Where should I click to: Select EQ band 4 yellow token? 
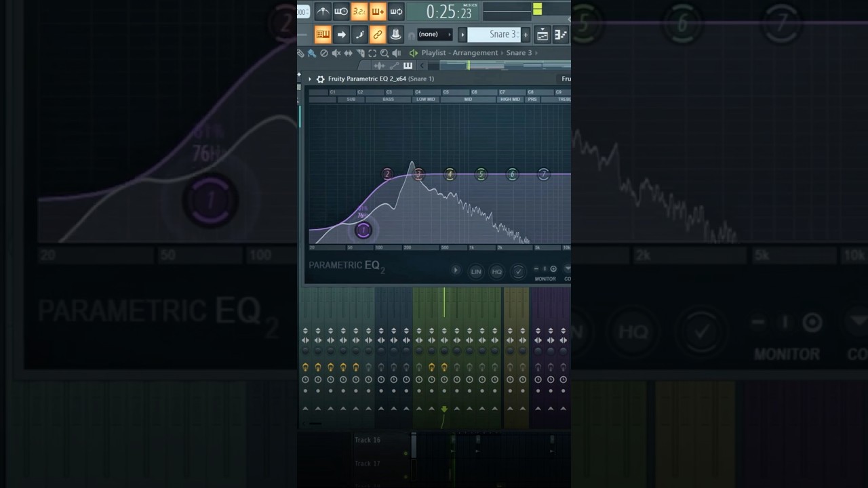tap(450, 175)
